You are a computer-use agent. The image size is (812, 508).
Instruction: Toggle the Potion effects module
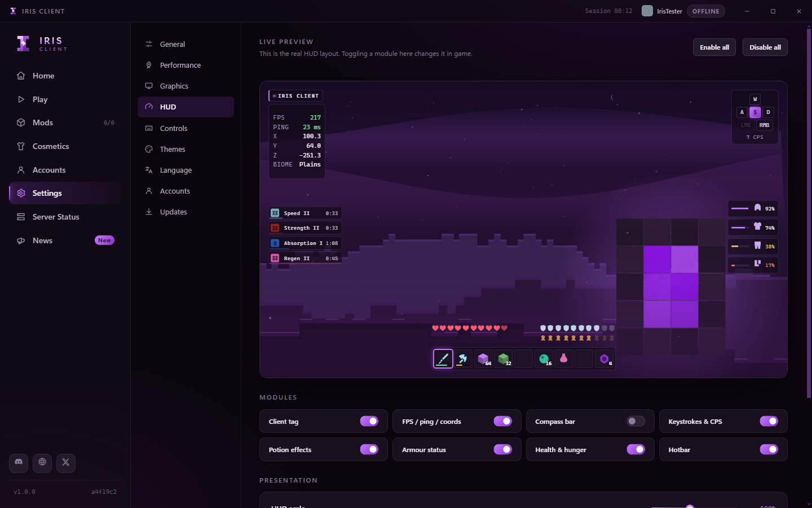click(369, 449)
